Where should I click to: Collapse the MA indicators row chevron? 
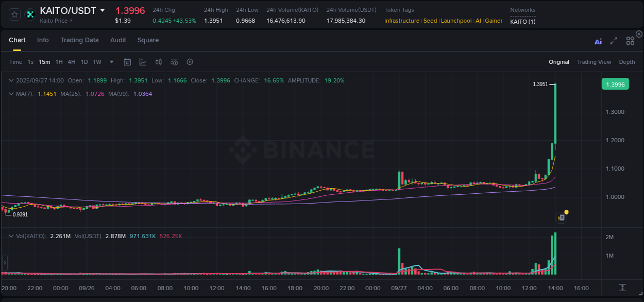pyautogui.click(x=11, y=94)
